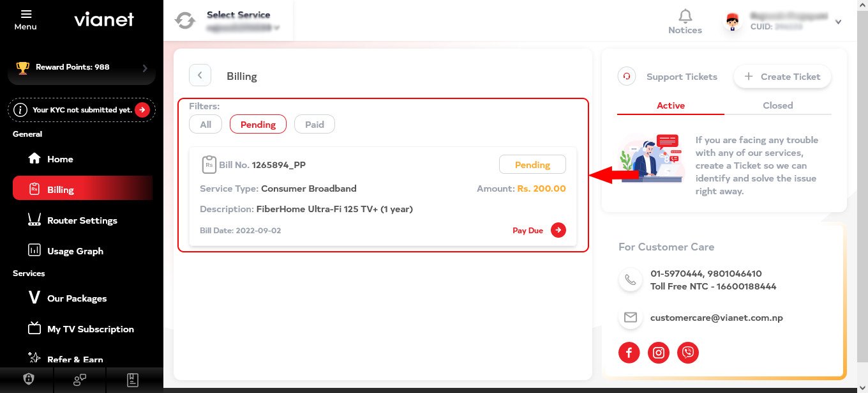Open Vianet Viber icon
The height and width of the screenshot is (393, 868).
point(688,352)
